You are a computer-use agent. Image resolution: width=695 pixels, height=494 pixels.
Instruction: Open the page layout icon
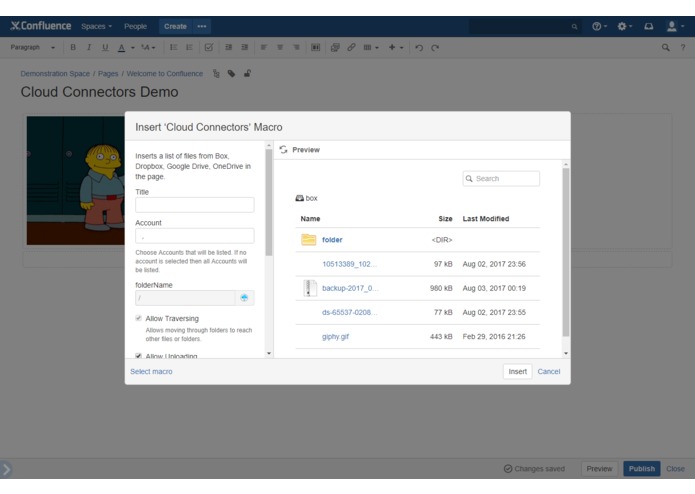(x=315, y=47)
